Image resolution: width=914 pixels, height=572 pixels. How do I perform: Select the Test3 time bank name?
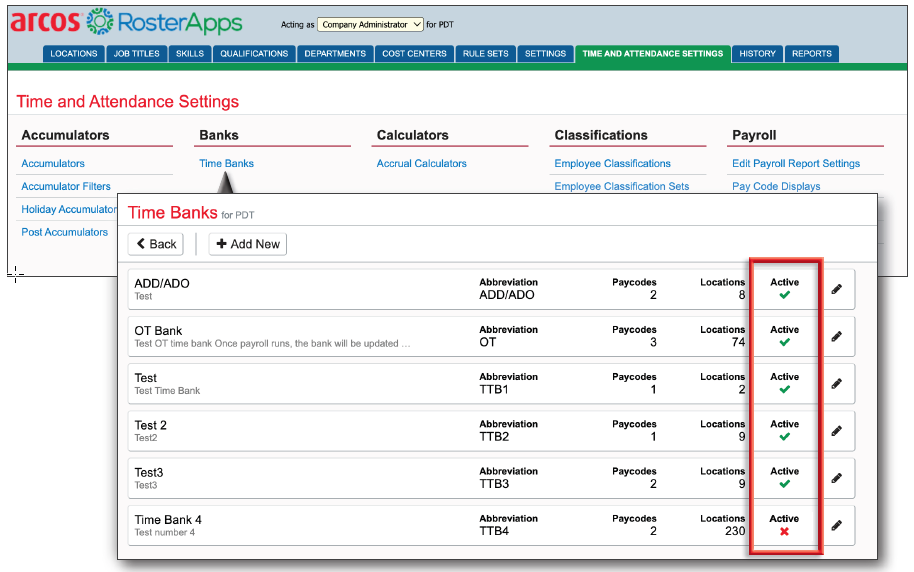tap(149, 472)
